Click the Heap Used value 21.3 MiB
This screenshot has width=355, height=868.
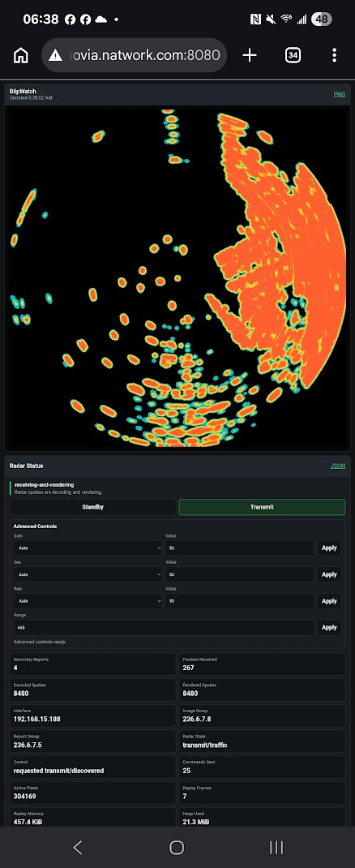pos(196,822)
